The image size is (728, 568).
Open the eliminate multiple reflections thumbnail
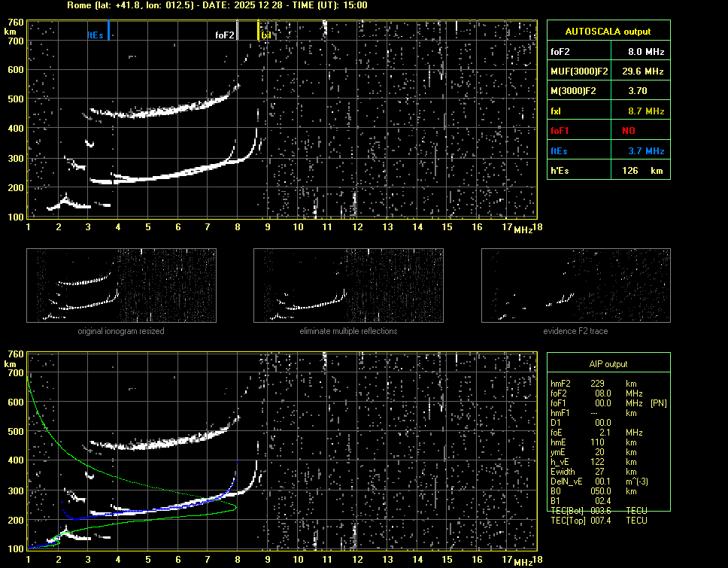coord(348,286)
